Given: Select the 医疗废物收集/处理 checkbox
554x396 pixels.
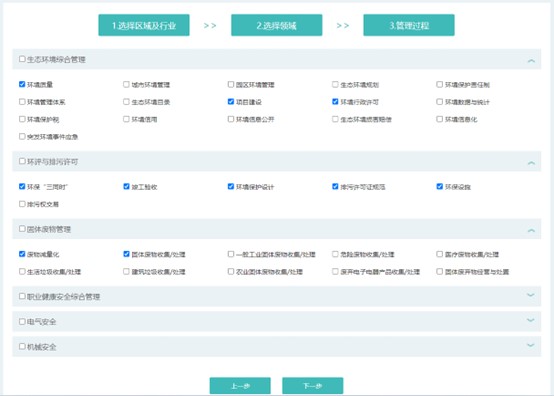Looking at the screenshot, I should tap(440, 254).
